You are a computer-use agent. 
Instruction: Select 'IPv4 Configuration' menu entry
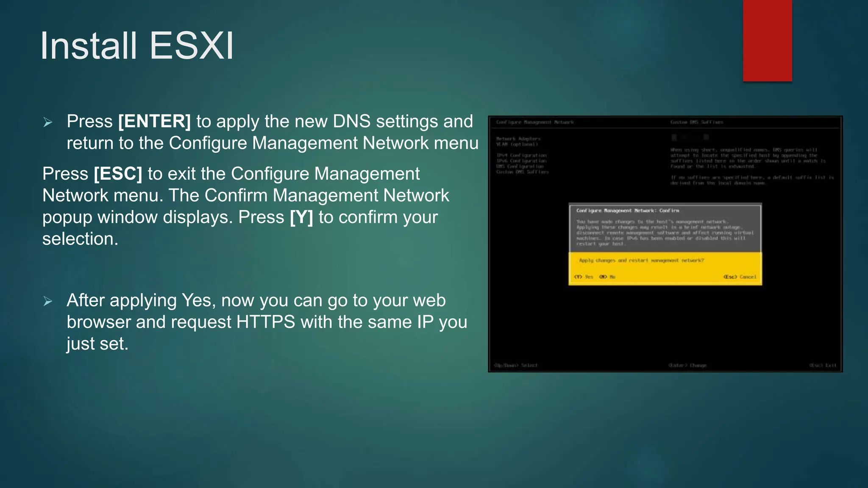[522, 155]
